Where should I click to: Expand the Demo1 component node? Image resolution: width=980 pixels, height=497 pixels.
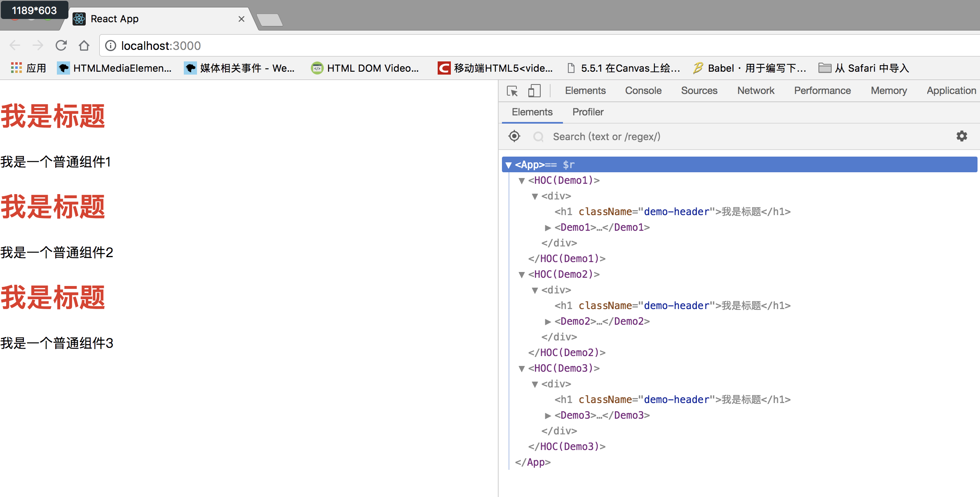(x=548, y=228)
